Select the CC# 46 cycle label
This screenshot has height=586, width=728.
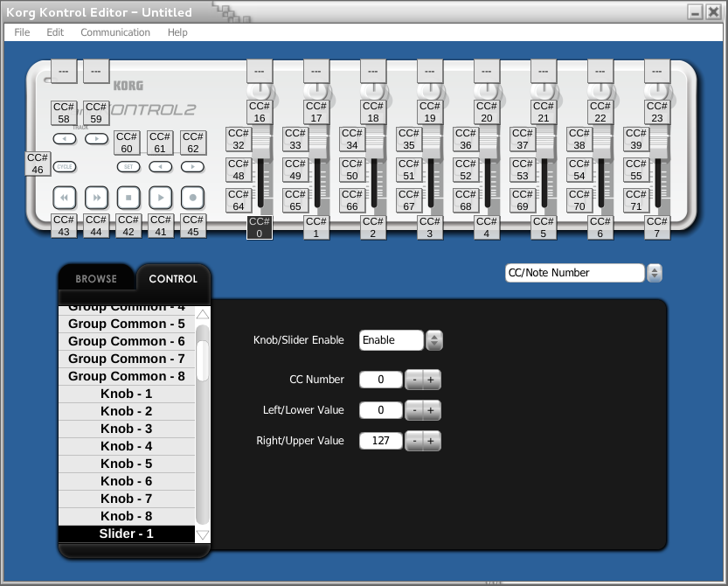click(38, 164)
